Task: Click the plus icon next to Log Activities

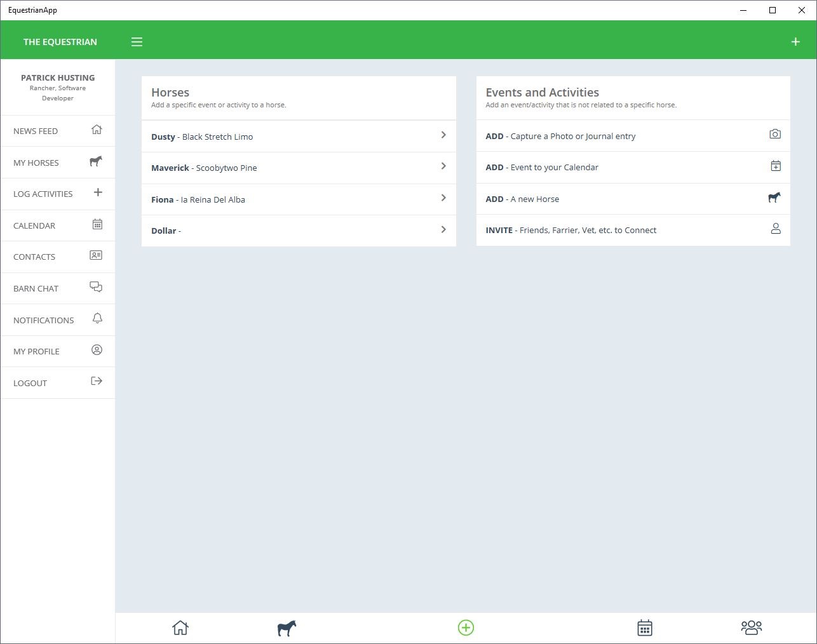Action: 98,192
